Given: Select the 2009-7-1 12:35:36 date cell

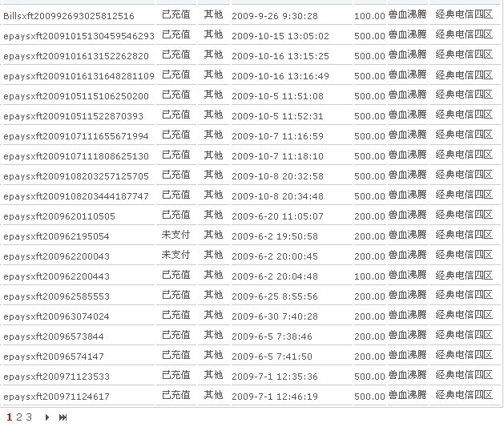Looking at the screenshot, I should [x=274, y=377].
